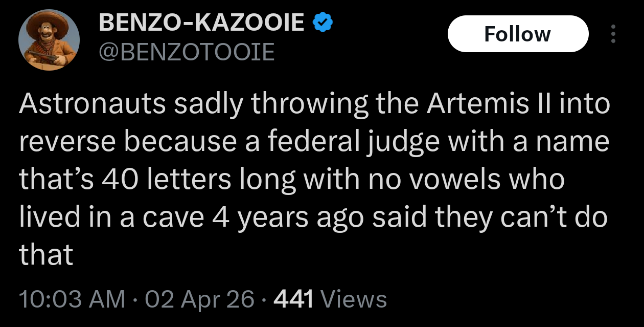Click the BENZO-KAZOOIE profile avatar
The image size is (644, 327).
[x=49, y=40]
